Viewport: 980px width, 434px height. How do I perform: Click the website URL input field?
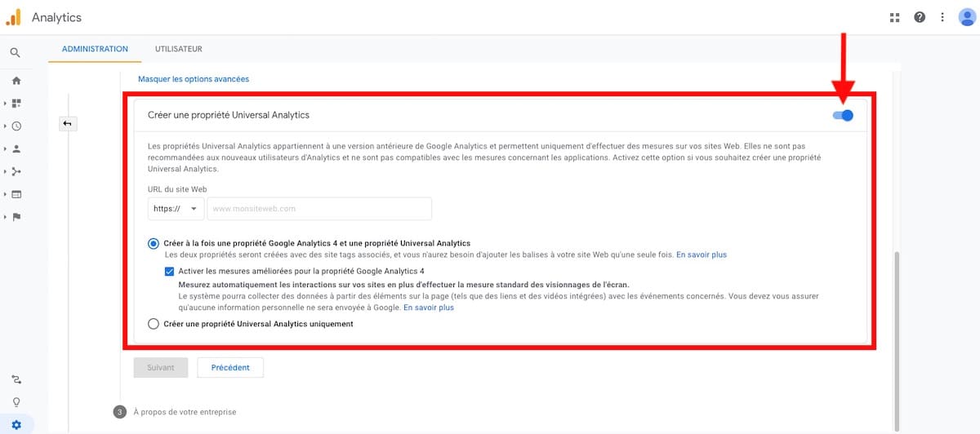318,209
